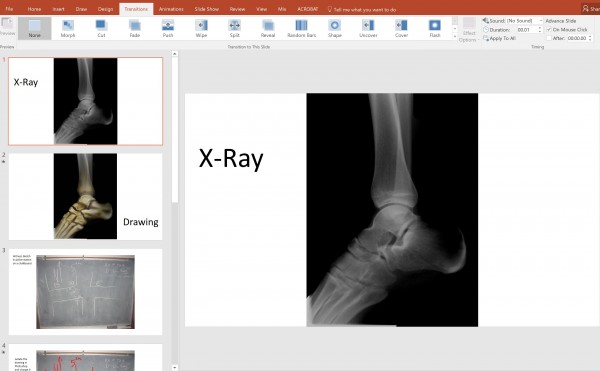The image size is (600, 371).
Task: Adjust the Duration spinner arrows
Action: (x=540, y=29)
